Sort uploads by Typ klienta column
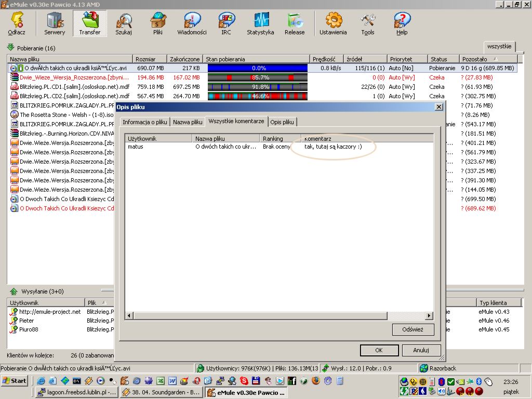 click(x=499, y=303)
